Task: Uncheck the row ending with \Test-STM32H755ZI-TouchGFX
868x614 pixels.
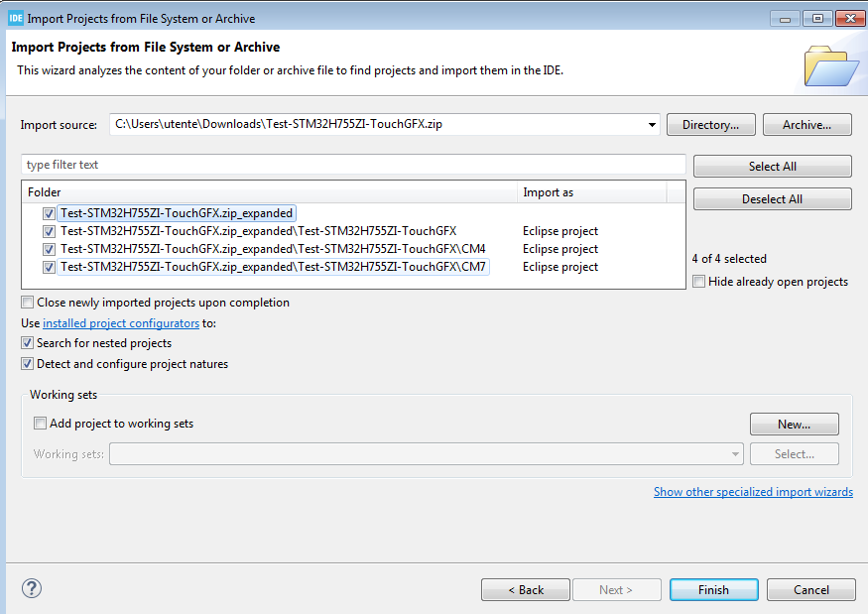Action: tap(49, 231)
